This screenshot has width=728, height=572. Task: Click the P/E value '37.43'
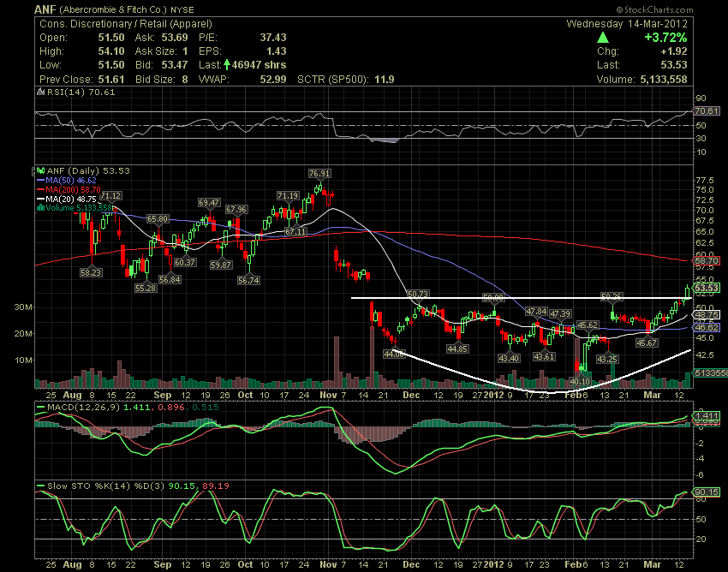(273, 37)
